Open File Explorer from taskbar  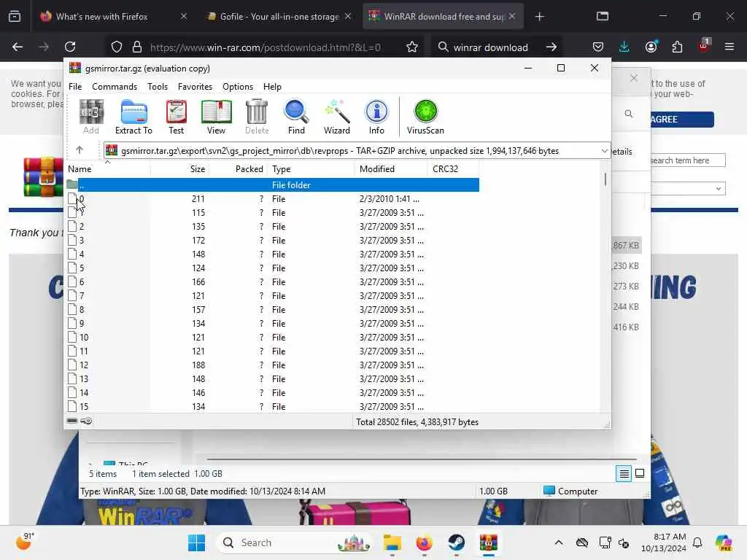(392, 542)
